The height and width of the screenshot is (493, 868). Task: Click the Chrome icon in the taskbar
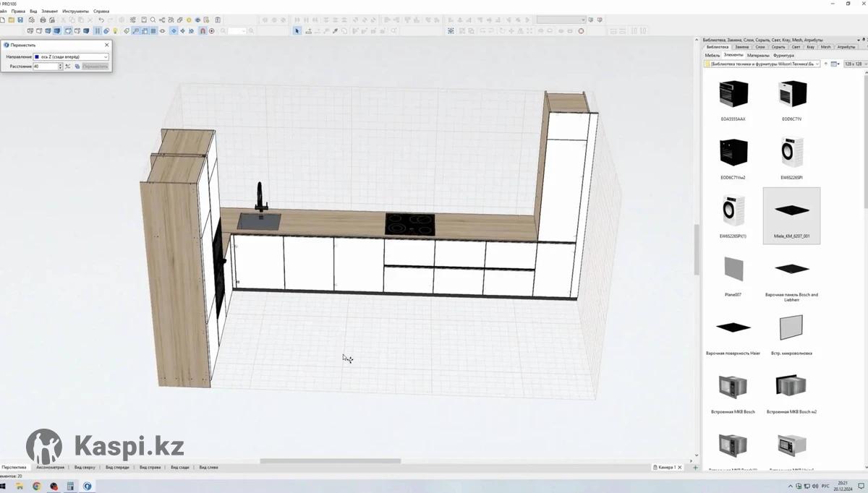point(37,486)
